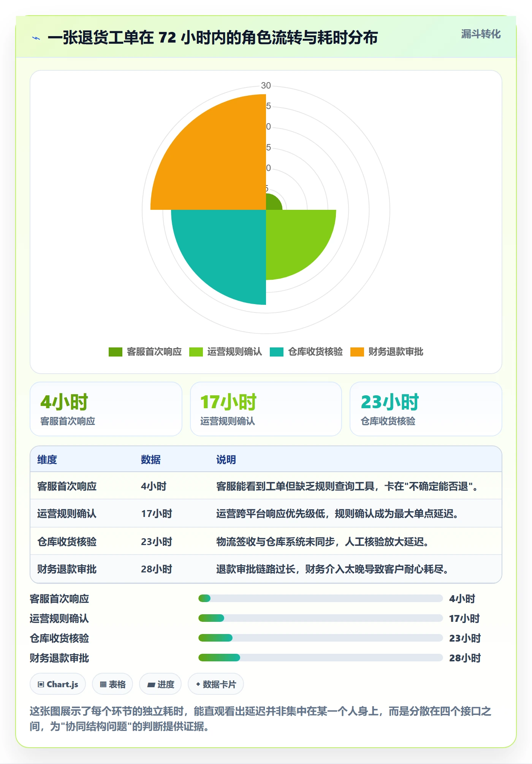Click the 表格 tag chip
This screenshot has height=764, width=532.
(x=112, y=684)
